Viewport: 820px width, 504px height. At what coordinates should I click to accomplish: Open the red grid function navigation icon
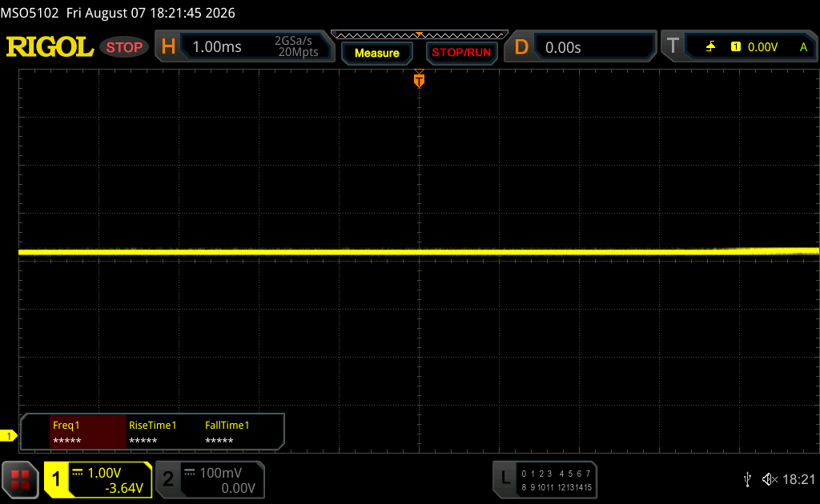[20, 479]
